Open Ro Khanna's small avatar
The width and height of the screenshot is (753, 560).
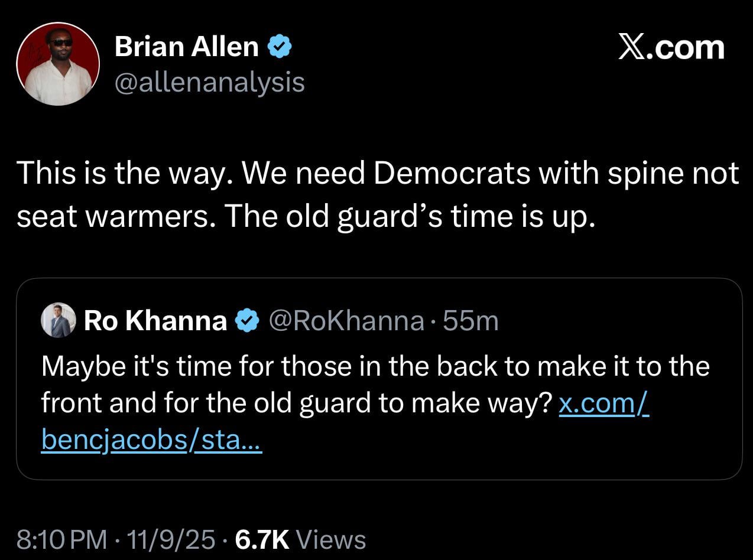point(58,320)
